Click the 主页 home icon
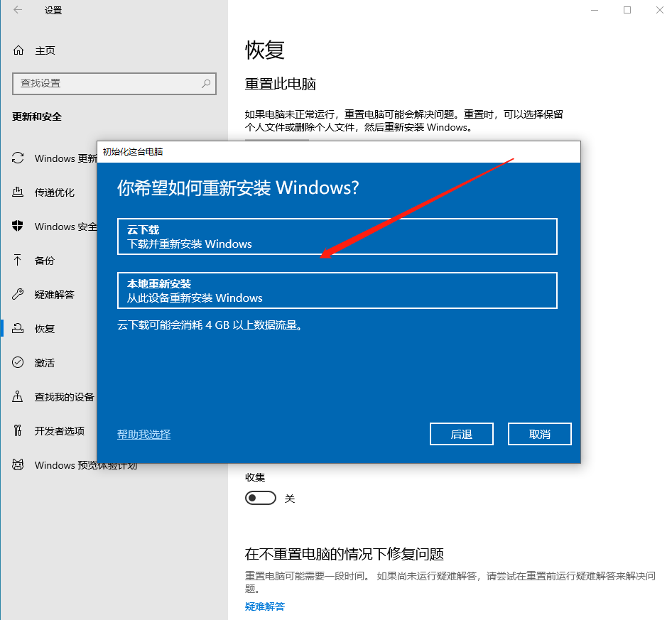 coord(19,50)
